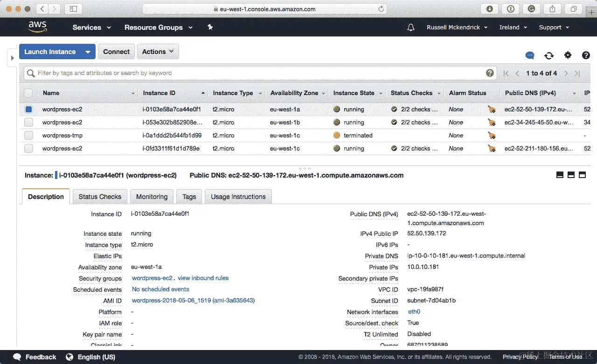Viewport: 597px width, 364px height.
Task: Minimize the details pane
Action: coord(560,175)
